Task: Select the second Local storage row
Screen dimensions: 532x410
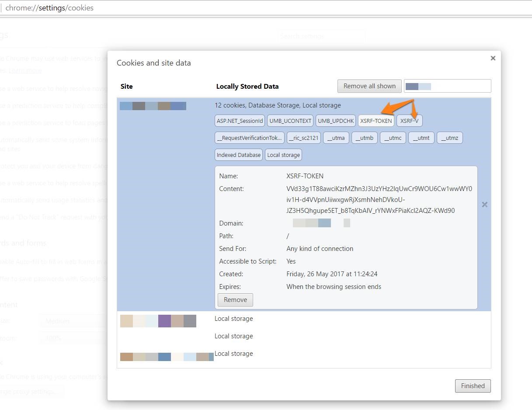Action: tap(304, 336)
